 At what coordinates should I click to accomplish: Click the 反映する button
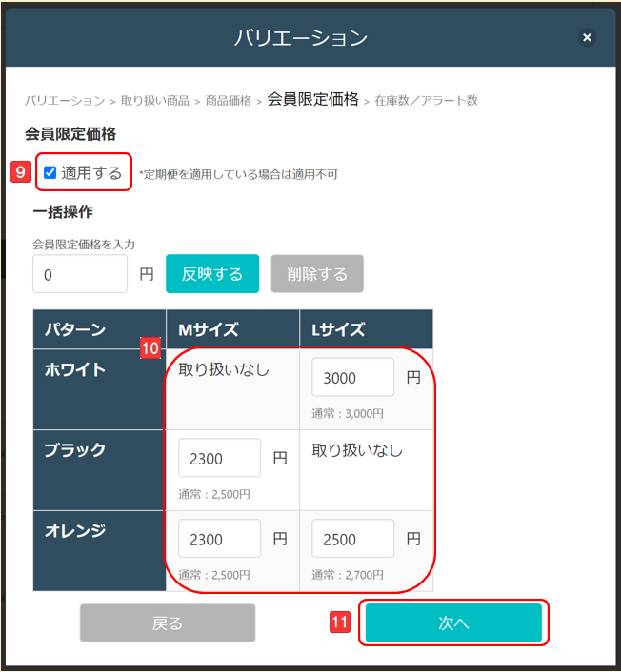[x=212, y=274]
